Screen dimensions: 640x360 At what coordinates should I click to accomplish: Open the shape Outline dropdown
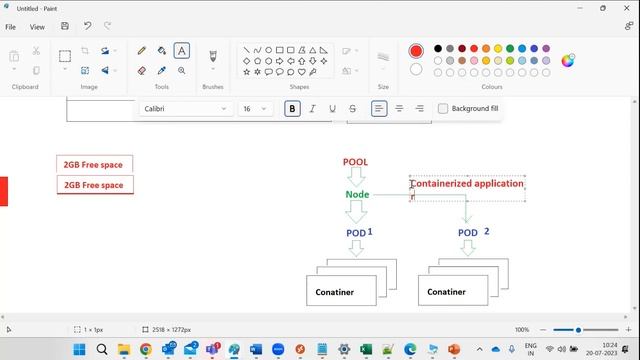pyautogui.click(x=350, y=51)
